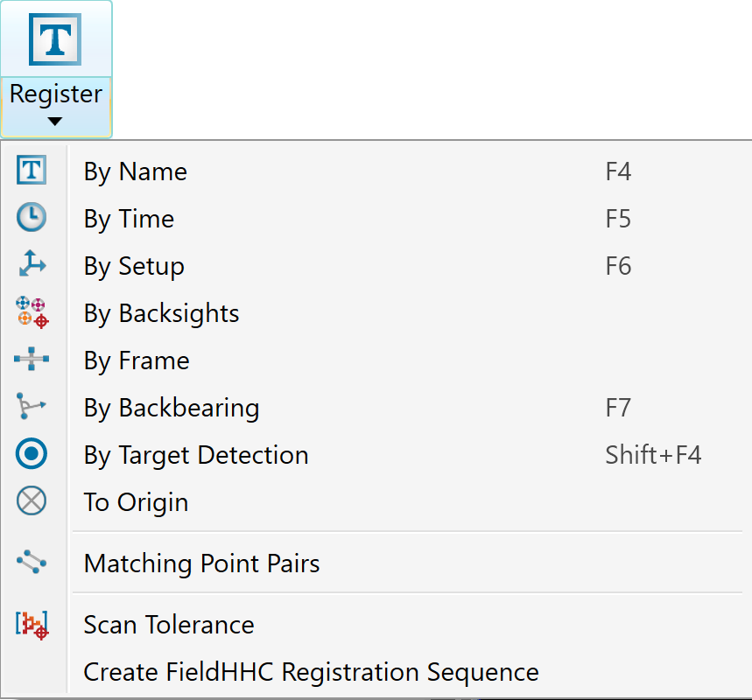Click the Scan Tolerance icon
The image size is (752, 700).
[x=32, y=626]
